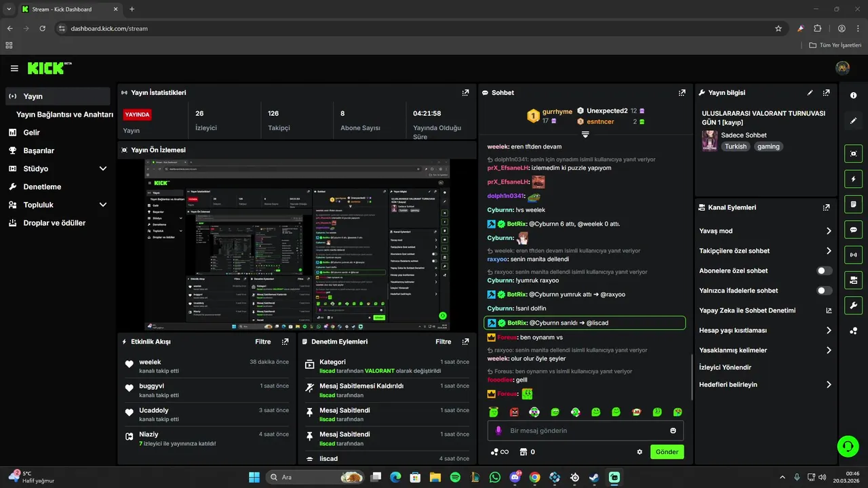868x488 pixels.
Task: Open chat settings gear icon
Action: [x=639, y=452]
